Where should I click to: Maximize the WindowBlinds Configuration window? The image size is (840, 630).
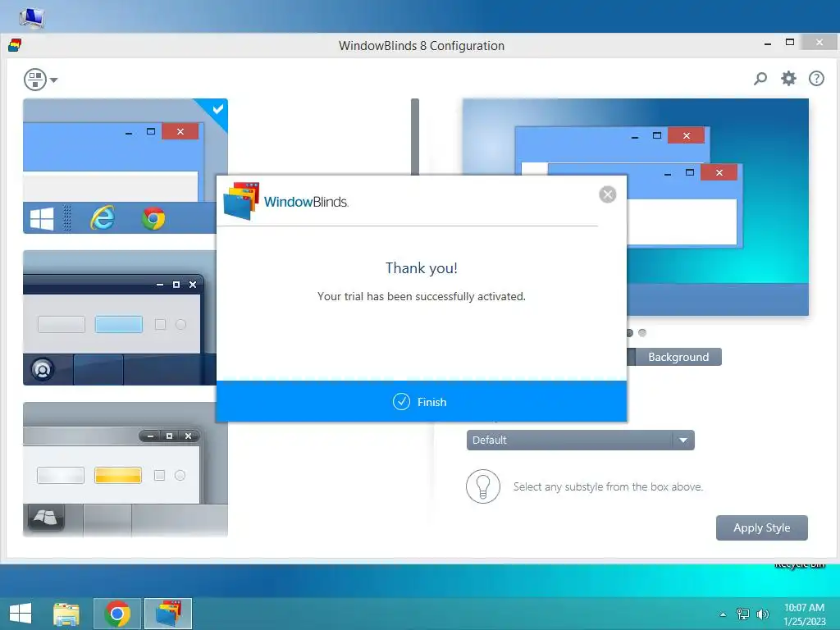coord(790,43)
